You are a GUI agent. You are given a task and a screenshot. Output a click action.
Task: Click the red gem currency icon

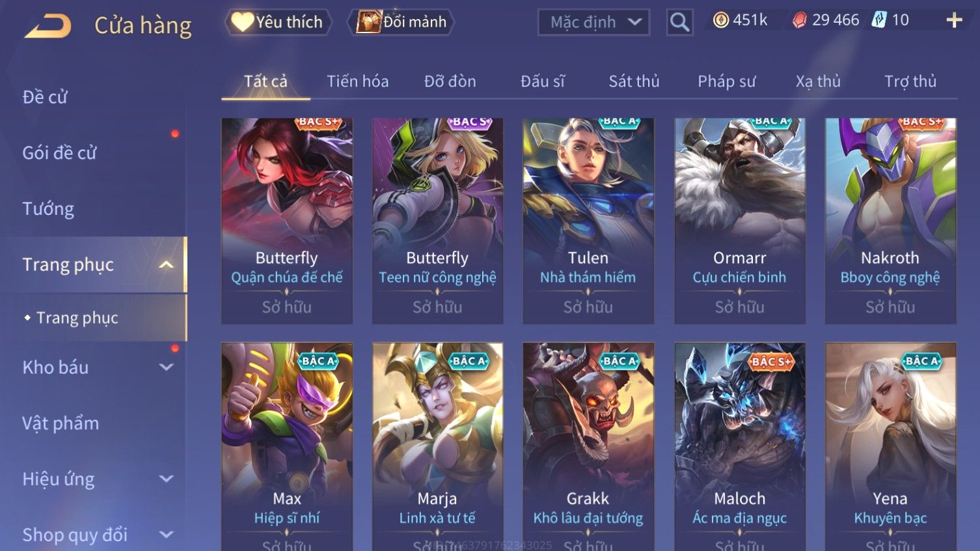coord(799,20)
